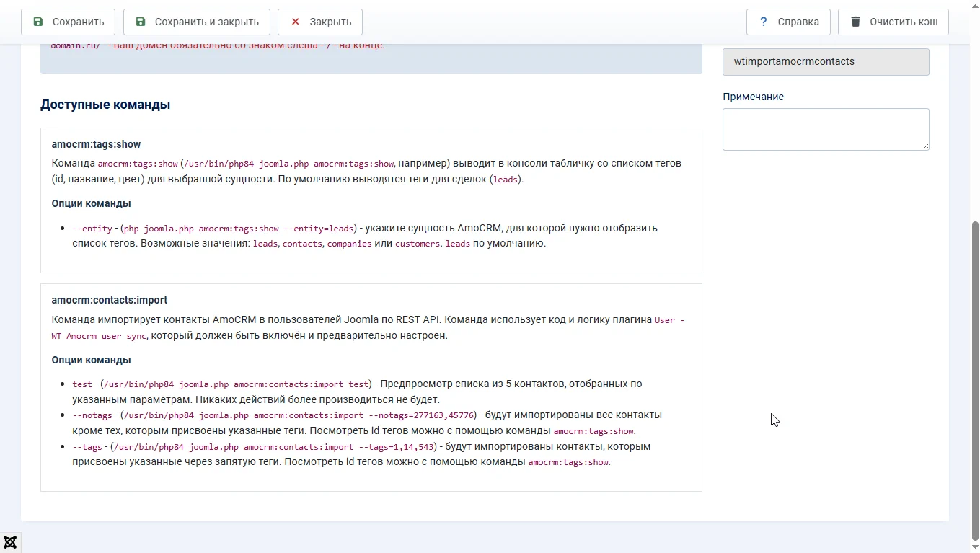The width and height of the screenshot is (980, 553).
Task: Click the --tags option in the import list
Action: coord(87,447)
